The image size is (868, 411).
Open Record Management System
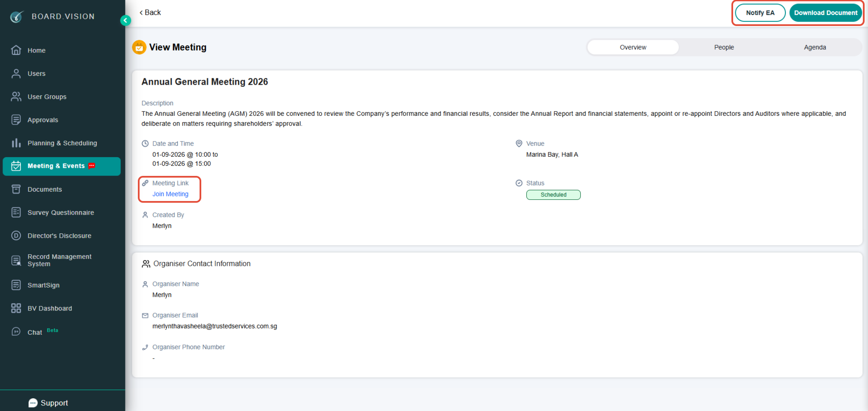(x=62, y=260)
